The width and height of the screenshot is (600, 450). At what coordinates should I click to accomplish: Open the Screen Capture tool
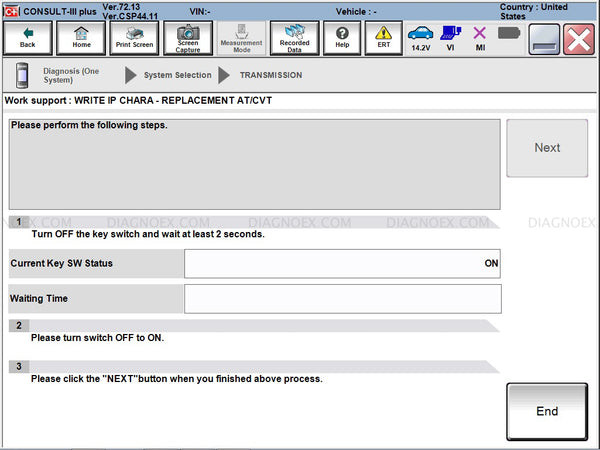187,38
